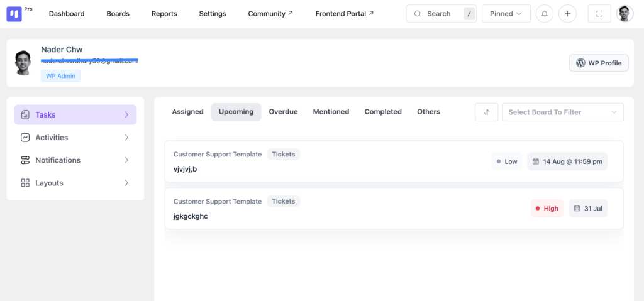Click the Tickets tag on vjvjvj,b task

(284, 154)
